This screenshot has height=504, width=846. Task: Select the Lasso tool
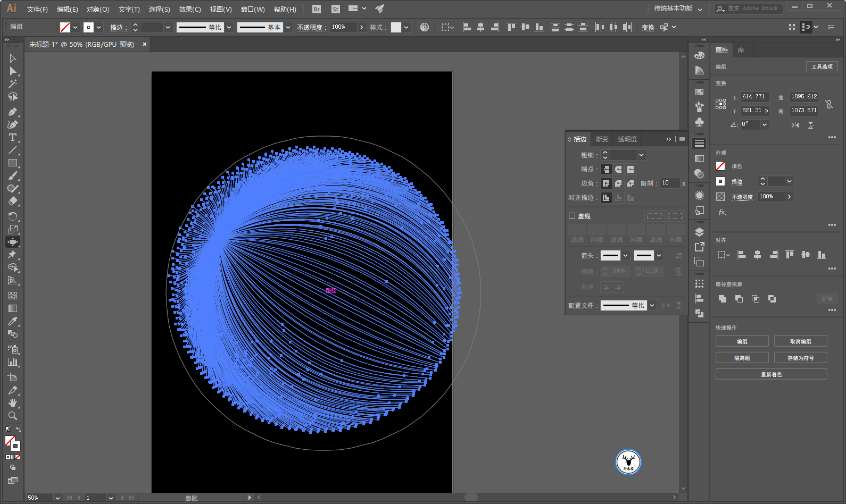tap(13, 97)
